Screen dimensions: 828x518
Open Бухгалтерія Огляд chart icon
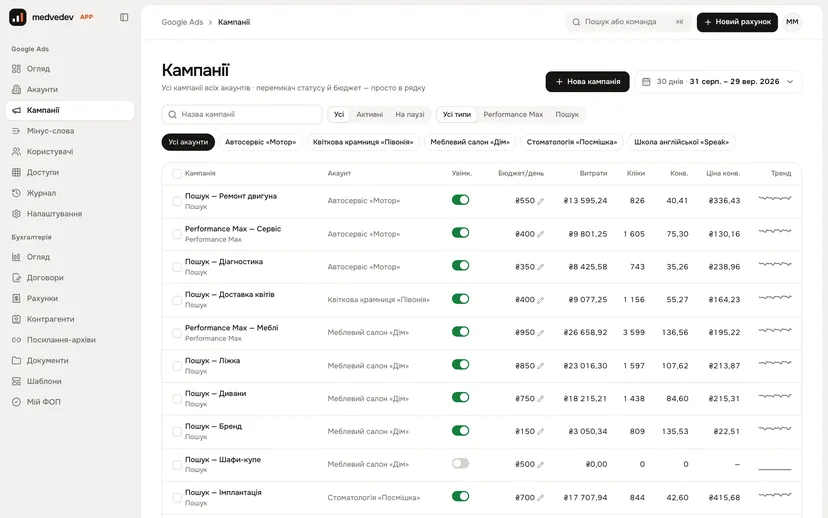click(x=16, y=257)
